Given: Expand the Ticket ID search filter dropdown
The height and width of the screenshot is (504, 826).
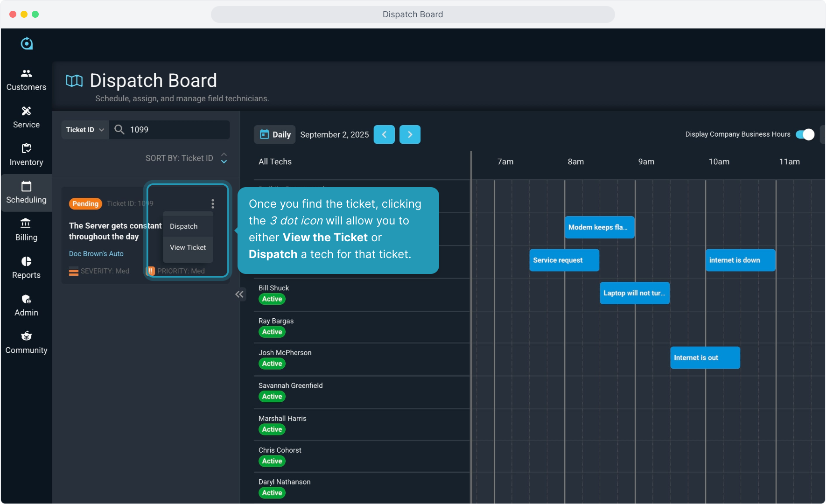Looking at the screenshot, I should [x=85, y=130].
